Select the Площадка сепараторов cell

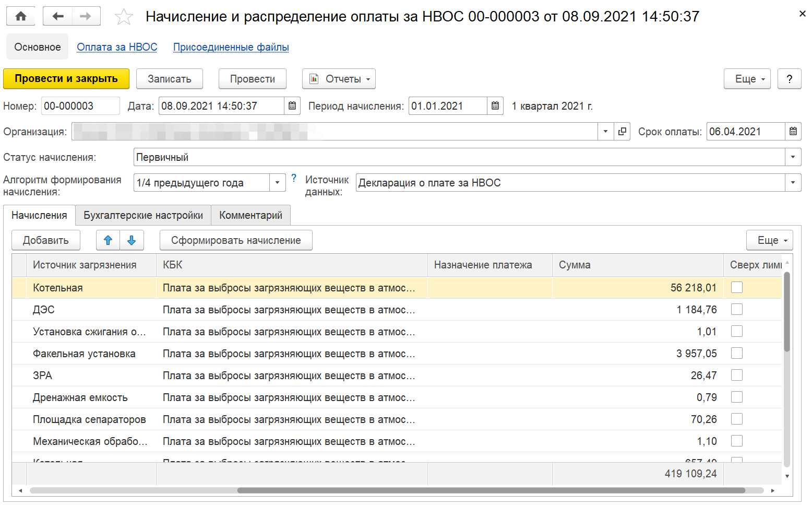[91, 419]
